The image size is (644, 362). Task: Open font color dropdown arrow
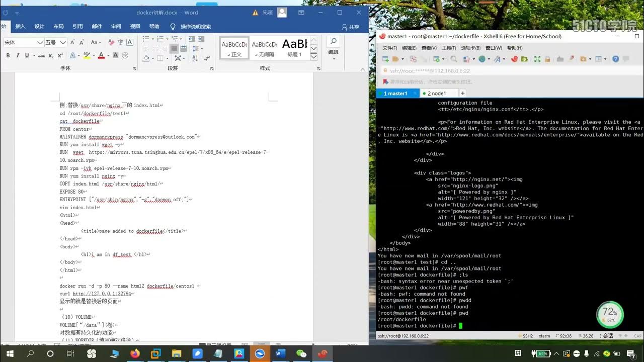coord(108,55)
